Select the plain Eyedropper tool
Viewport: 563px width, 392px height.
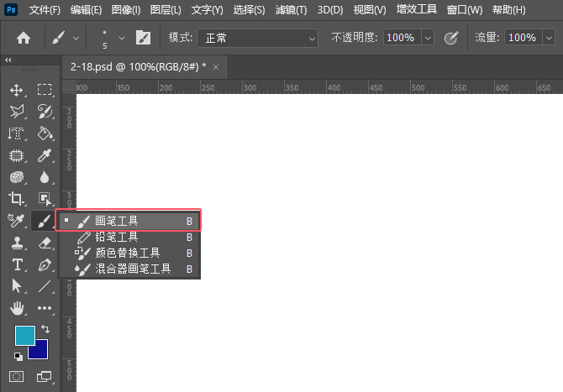tap(45, 155)
